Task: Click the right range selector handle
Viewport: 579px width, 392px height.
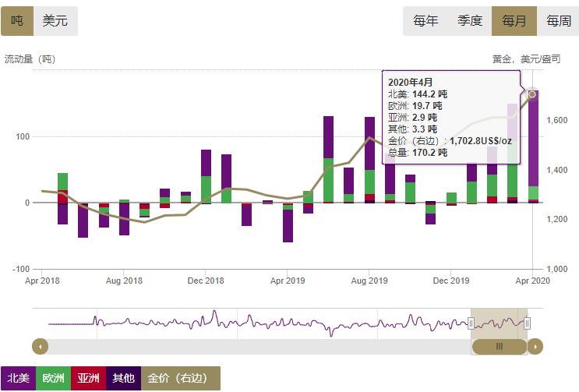Action: pos(527,323)
